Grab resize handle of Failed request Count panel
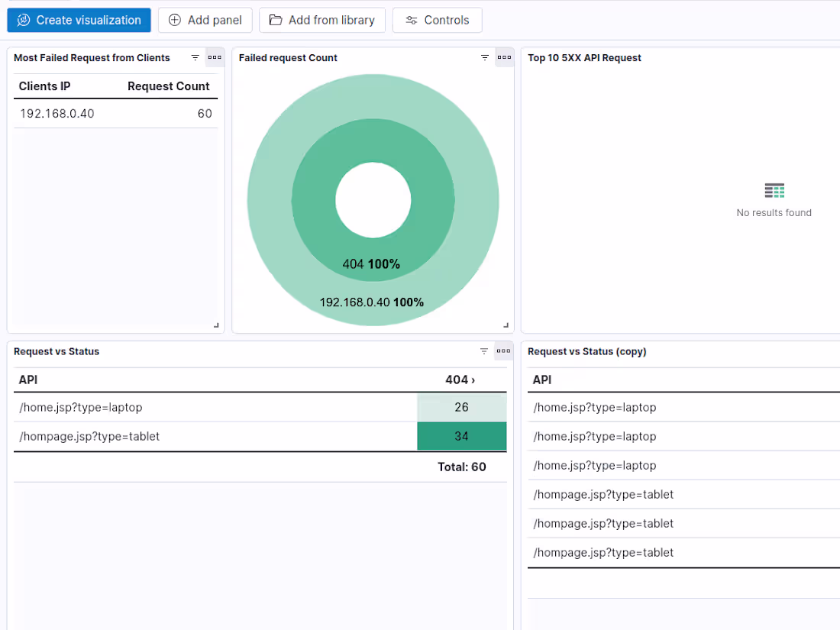The width and height of the screenshot is (840, 630). coord(506,325)
